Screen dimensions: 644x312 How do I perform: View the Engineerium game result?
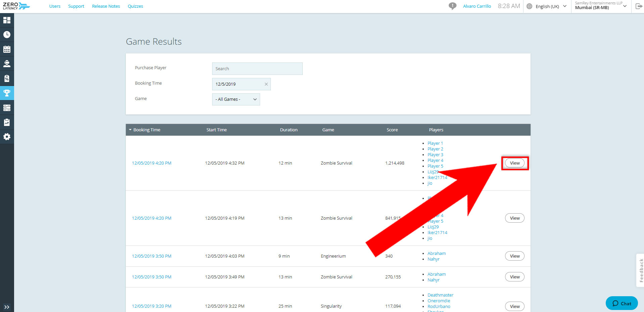click(515, 256)
